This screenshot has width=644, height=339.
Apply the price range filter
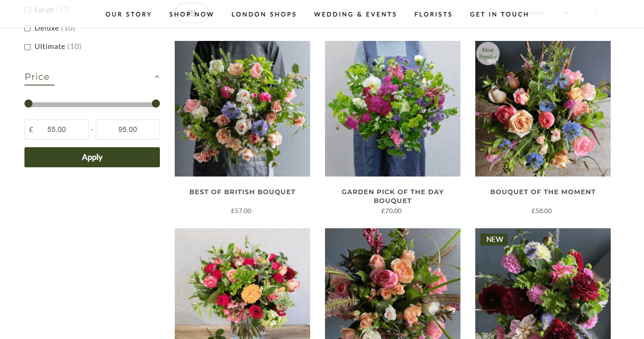92,157
